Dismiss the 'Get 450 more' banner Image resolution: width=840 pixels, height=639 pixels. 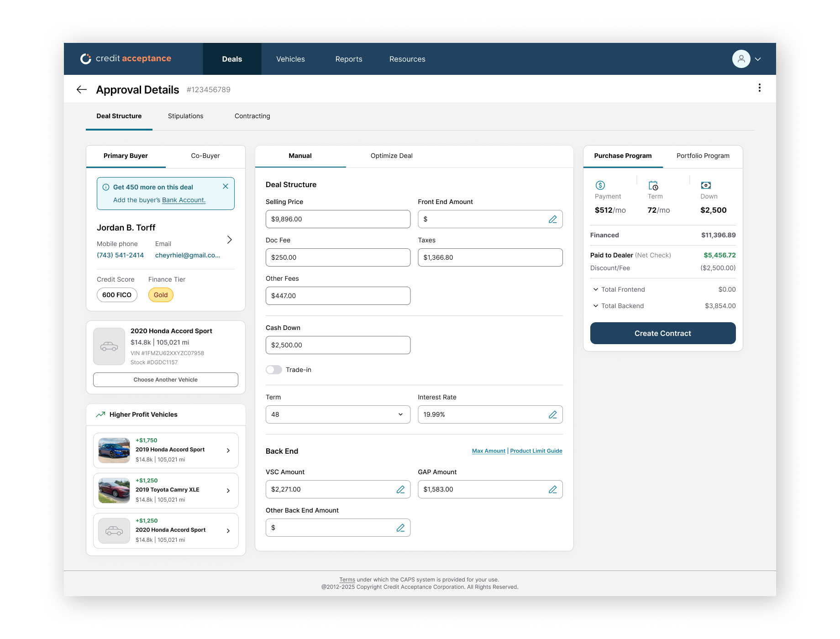coord(226,186)
